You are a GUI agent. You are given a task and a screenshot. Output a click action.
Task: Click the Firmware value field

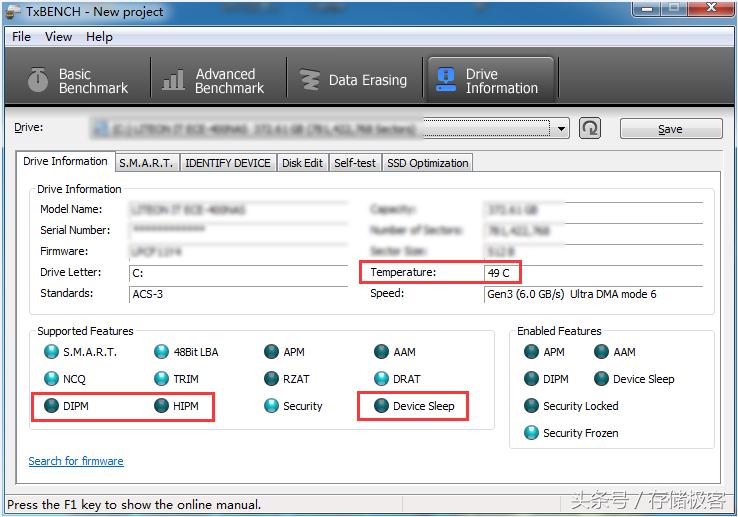pos(238,252)
